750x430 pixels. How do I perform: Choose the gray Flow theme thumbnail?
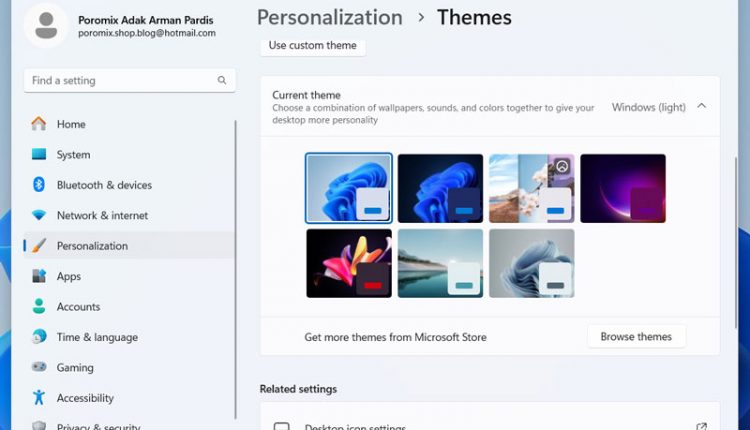click(x=531, y=263)
